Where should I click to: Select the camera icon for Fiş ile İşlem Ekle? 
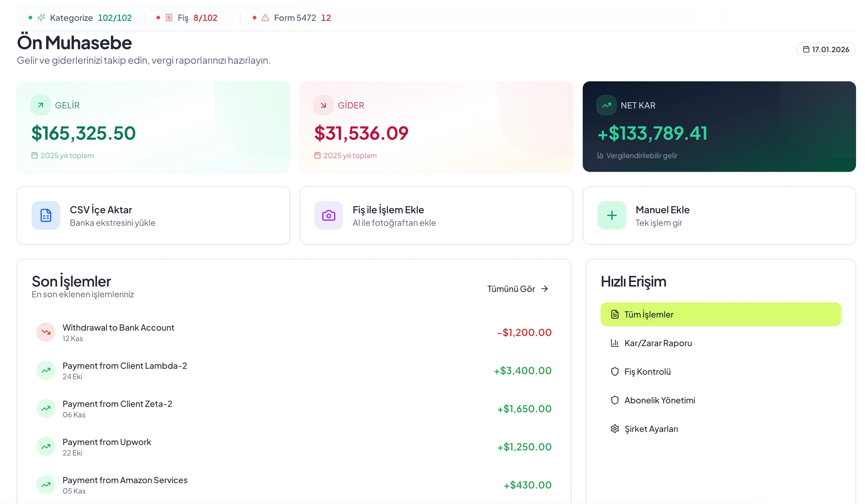[328, 215]
